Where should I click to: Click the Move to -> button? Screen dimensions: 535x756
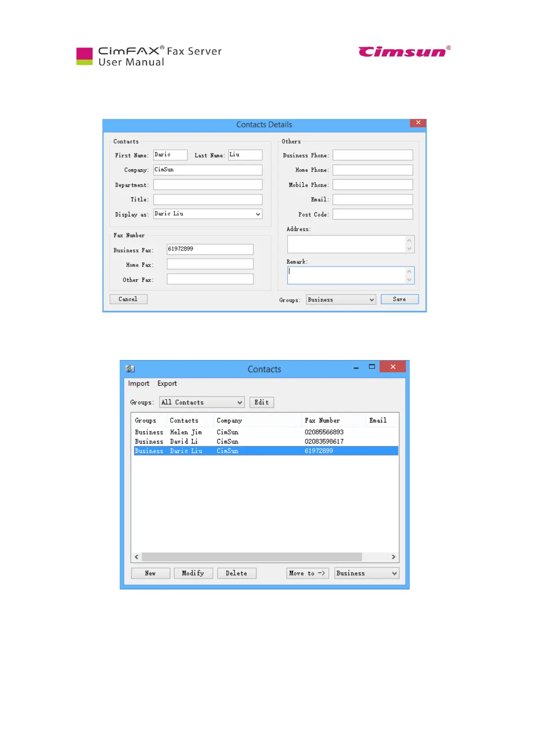(308, 573)
